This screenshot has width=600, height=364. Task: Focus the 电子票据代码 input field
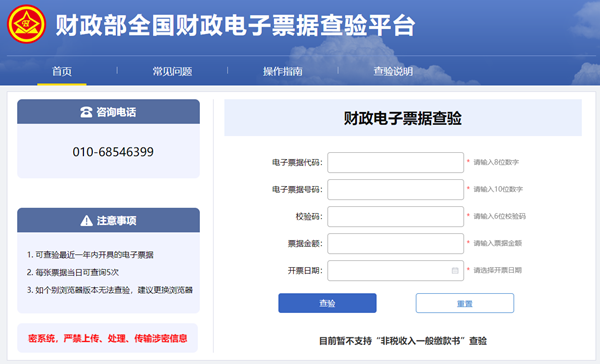click(x=395, y=162)
